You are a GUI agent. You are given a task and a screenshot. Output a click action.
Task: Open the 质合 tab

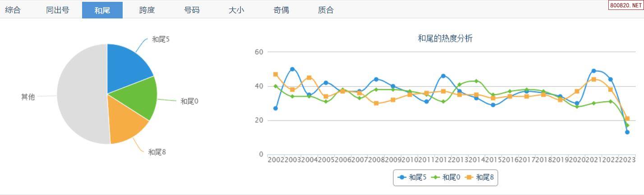tap(326, 10)
